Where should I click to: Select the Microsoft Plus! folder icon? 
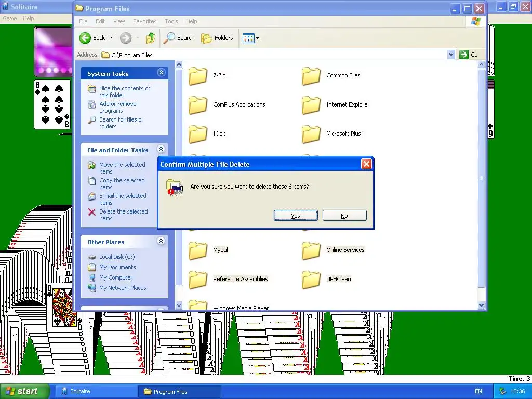(311, 134)
